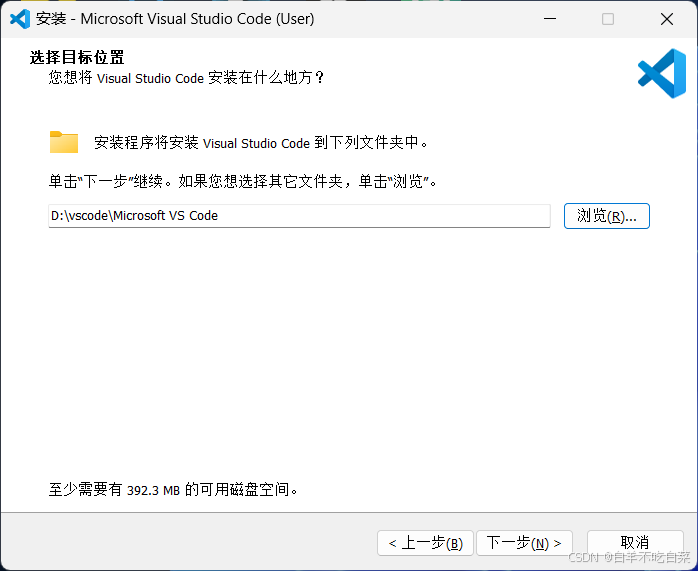Click the line starting 安装程序将安装 Visual Studio Code
Viewport: 698px width, 571px height.
coord(261,143)
